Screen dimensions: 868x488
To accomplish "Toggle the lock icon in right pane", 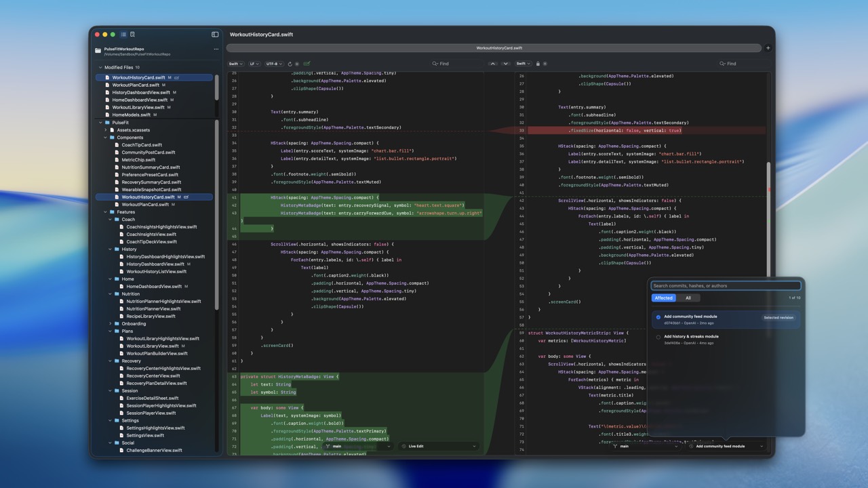I will [538, 64].
